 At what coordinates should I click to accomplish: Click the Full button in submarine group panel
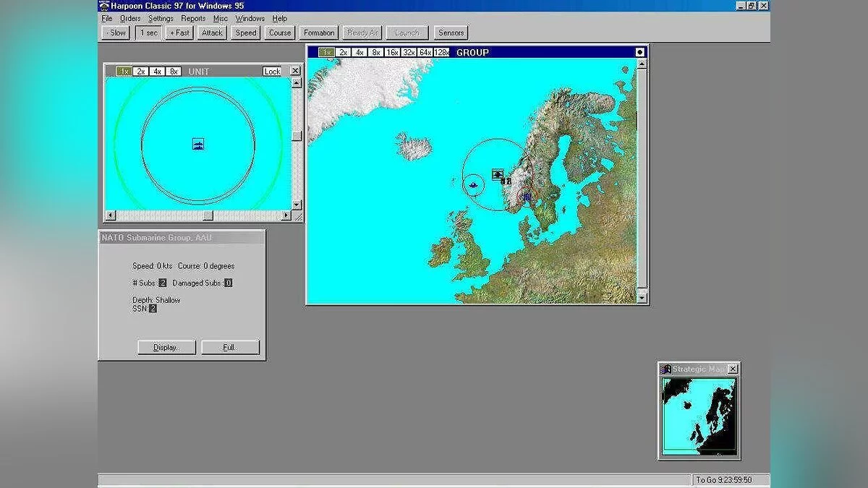click(x=230, y=348)
